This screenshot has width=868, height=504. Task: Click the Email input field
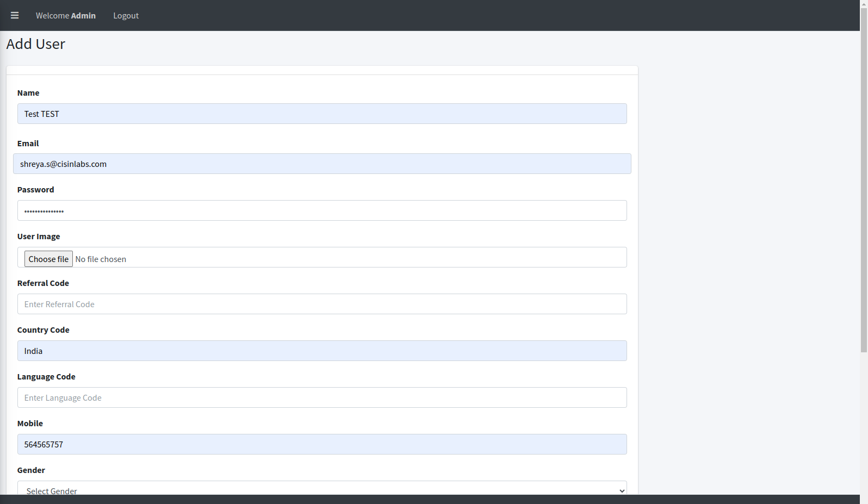[x=322, y=164]
